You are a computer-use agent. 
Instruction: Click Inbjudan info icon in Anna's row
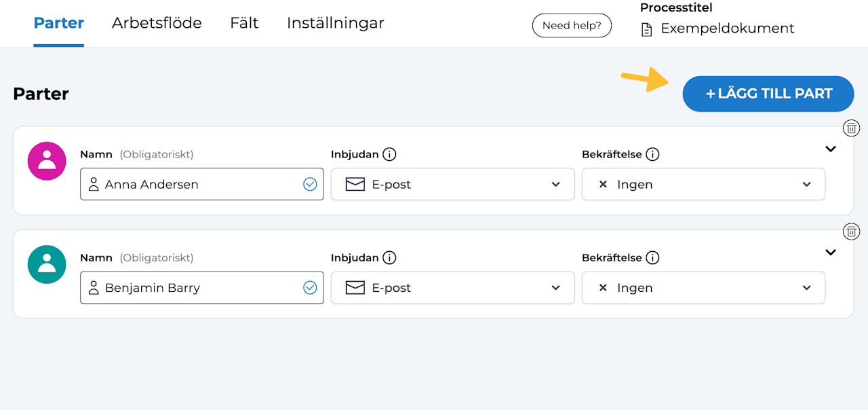[389, 154]
